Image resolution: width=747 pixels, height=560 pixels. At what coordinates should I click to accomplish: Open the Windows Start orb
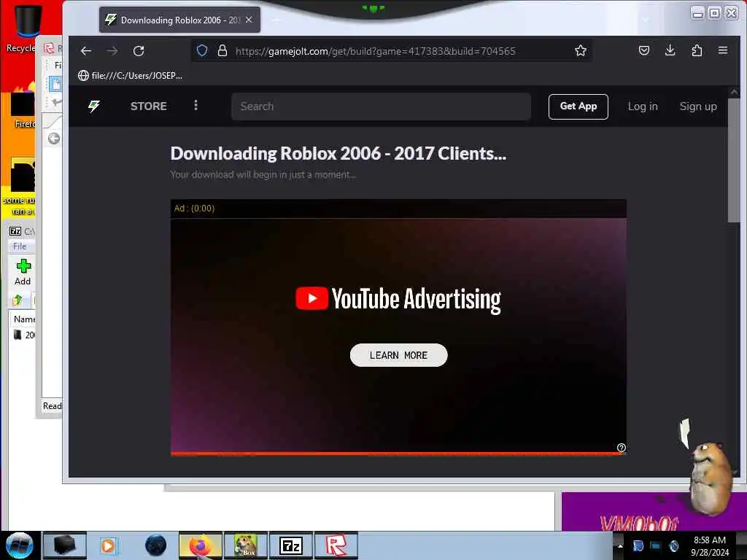pyautogui.click(x=20, y=545)
